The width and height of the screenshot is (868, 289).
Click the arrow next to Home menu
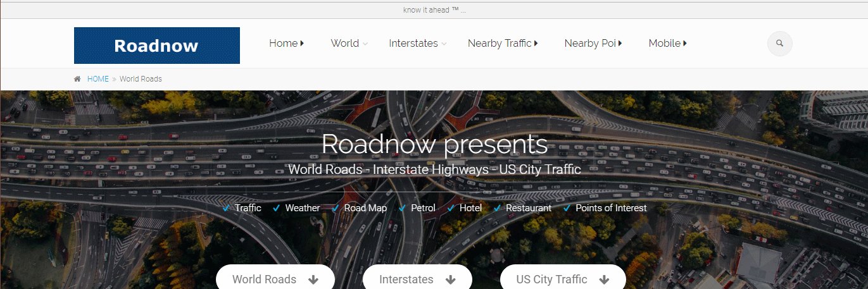pyautogui.click(x=302, y=44)
